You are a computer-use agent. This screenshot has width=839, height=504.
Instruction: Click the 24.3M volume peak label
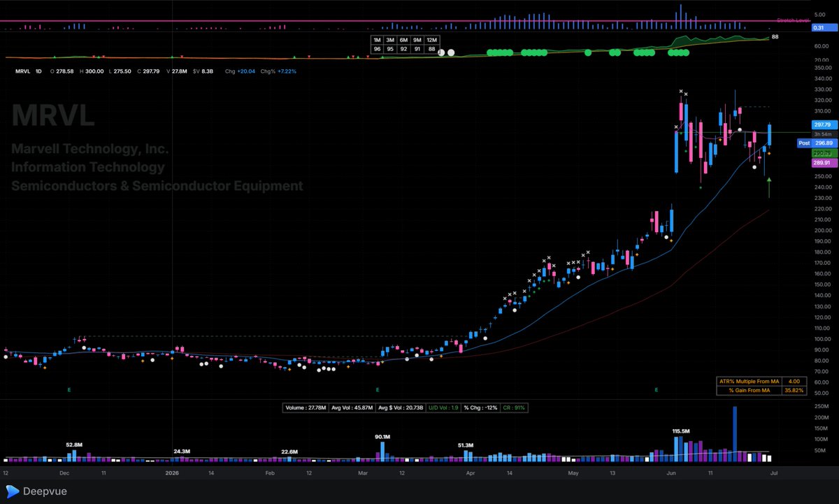181,452
